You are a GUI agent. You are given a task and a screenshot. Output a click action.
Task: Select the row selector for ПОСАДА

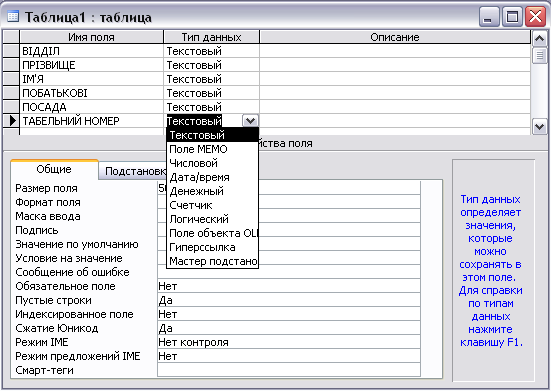(11, 107)
